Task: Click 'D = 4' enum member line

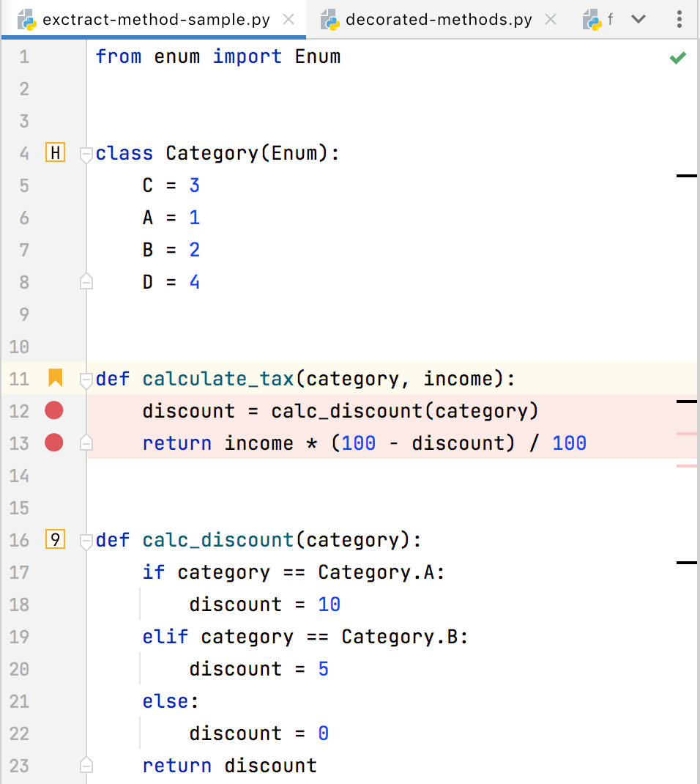Action: pyautogui.click(x=171, y=282)
